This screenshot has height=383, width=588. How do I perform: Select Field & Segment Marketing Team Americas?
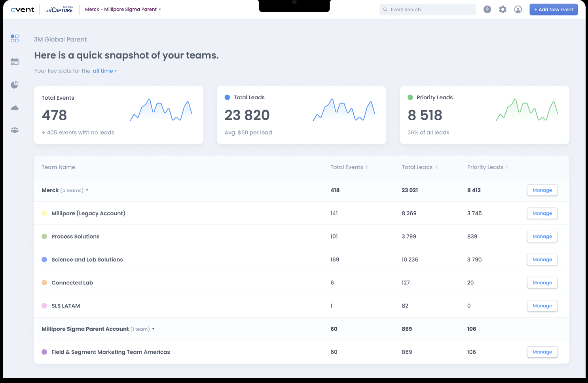point(111,352)
